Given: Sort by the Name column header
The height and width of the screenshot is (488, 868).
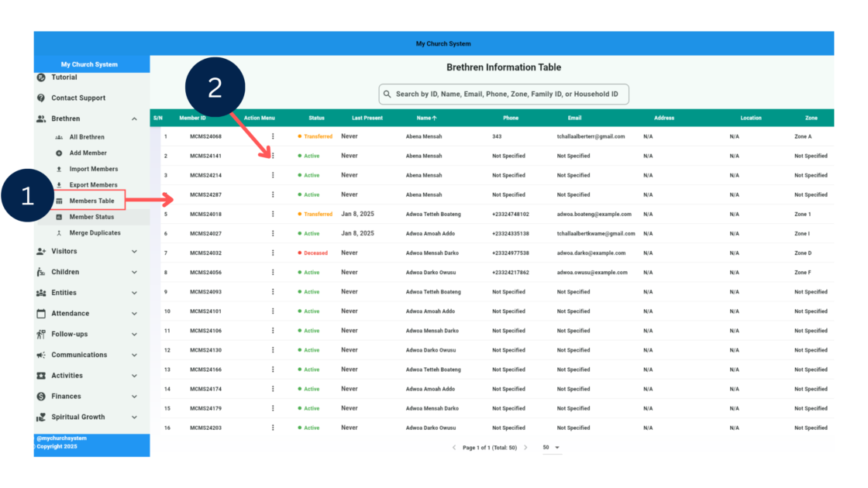Looking at the screenshot, I should click(426, 119).
